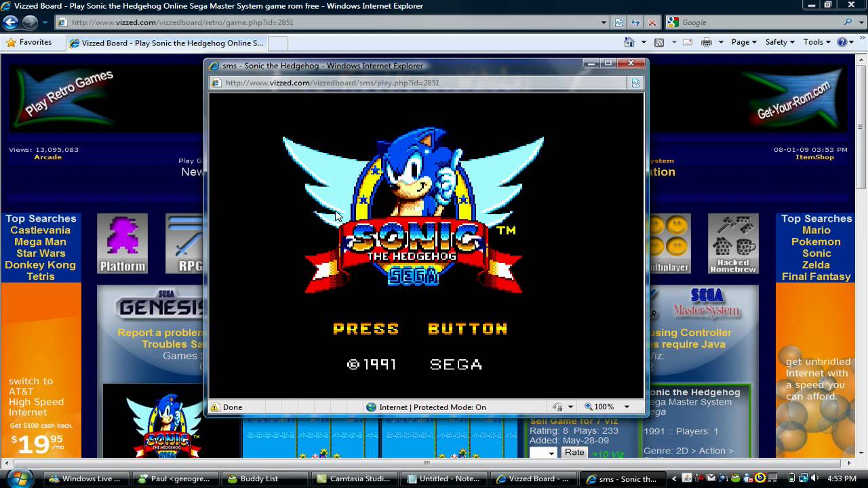Viewport: 868px width, 488px height.
Task: Switch to Untitled Notepad taskbar button
Action: (443, 479)
